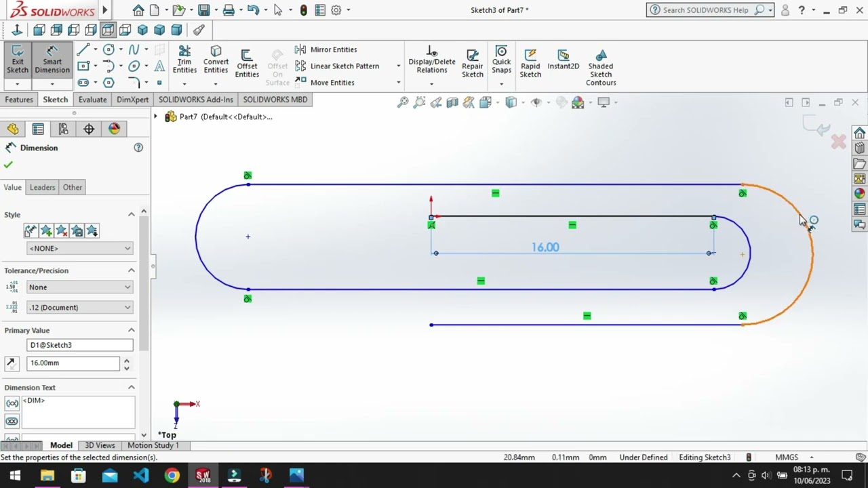The height and width of the screenshot is (488, 868).
Task: Open the Motion Study 1 tab
Action: [153, 445]
